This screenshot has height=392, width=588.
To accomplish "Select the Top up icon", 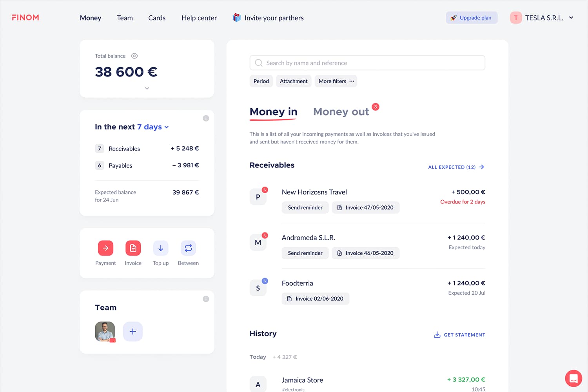I will tap(160, 248).
